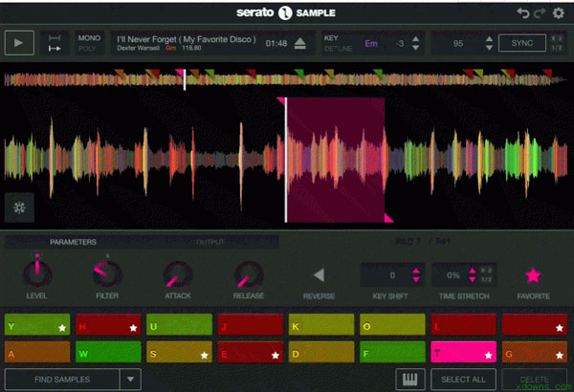Screen dimensions: 574x392
Task: Switch to the OUTPUT tab
Action: 210,242
